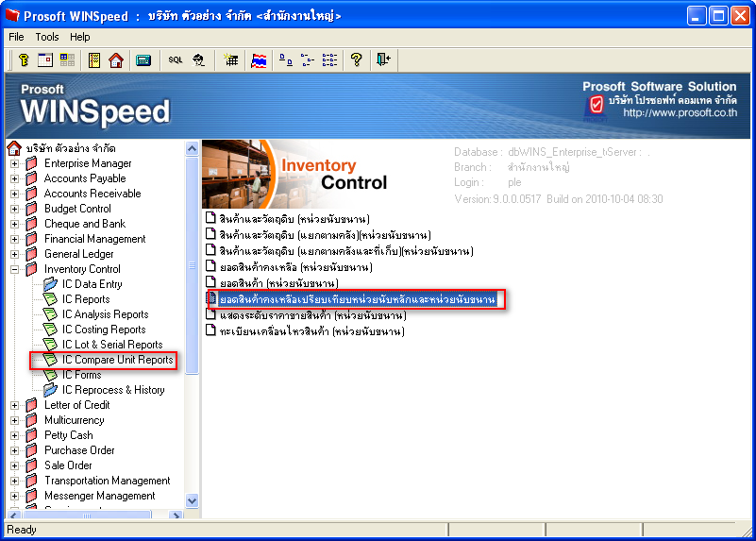Click the Prosoft red shield logo

(596, 105)
